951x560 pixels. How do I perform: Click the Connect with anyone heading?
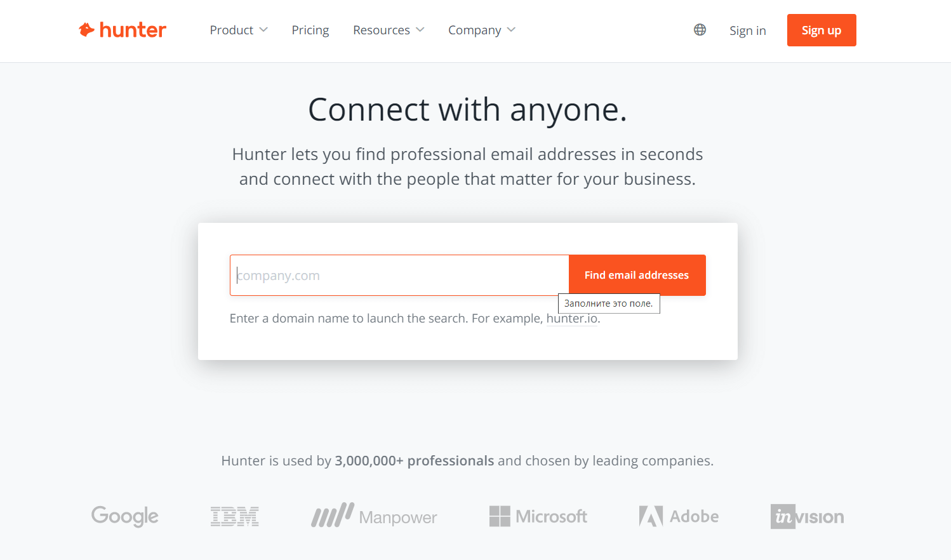tap(467, 109)
